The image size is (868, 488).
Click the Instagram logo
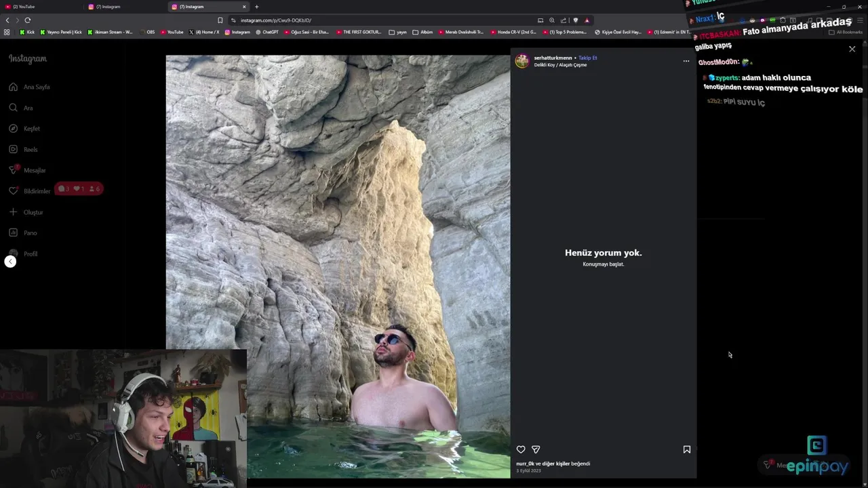(x=28, y=59)
